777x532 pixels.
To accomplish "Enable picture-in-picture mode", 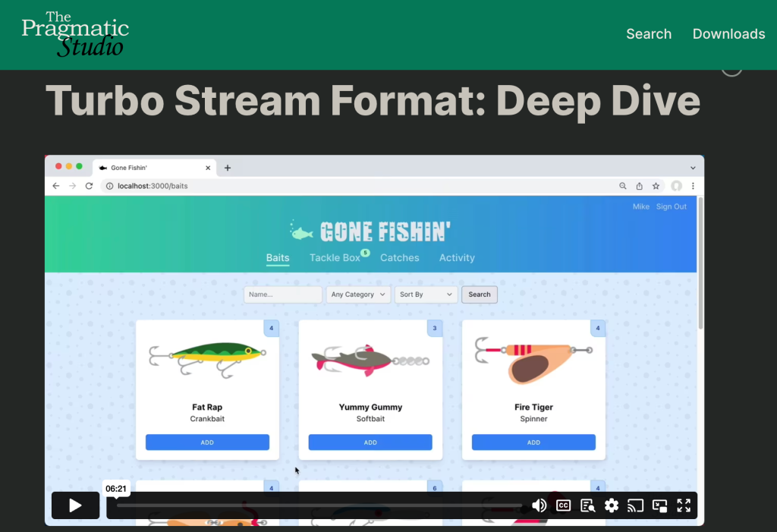I will [x=659, y=505].
